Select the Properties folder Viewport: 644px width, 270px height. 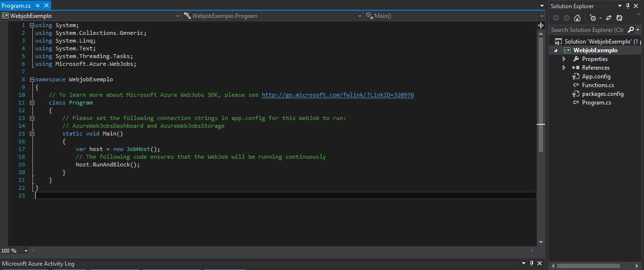coord(595,59)
